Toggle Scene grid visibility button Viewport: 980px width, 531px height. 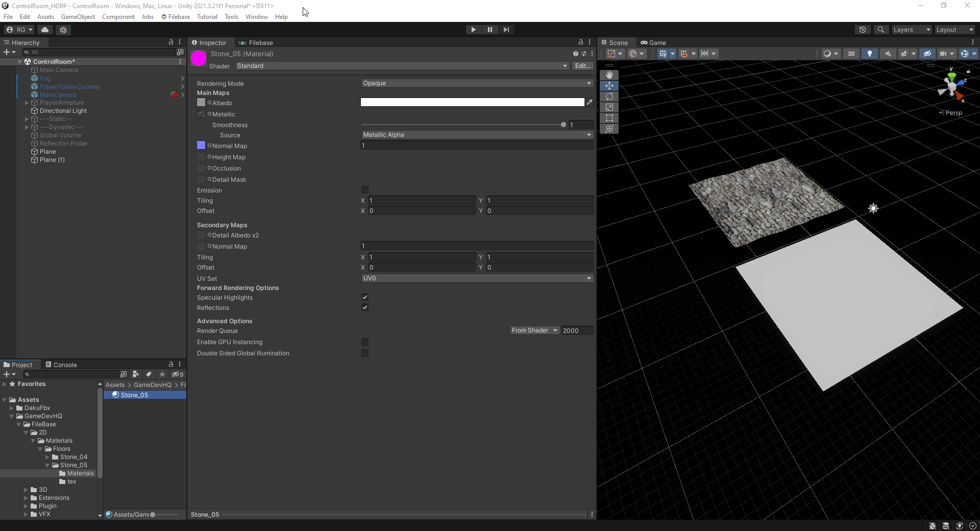tap(663, 54)
